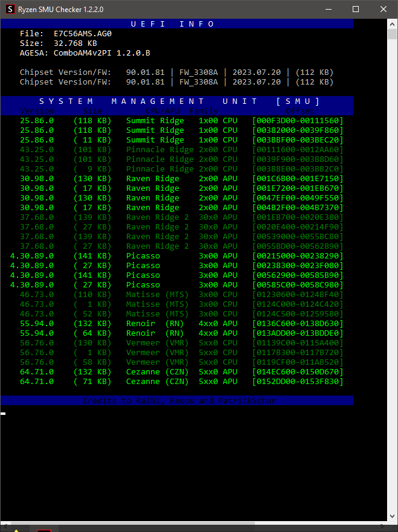Image resolution: width=398 pixels, height=532 pixels.
Task: Select Picasso offset '[00215000-00238290]'
Action: click(x=298, y=256)
